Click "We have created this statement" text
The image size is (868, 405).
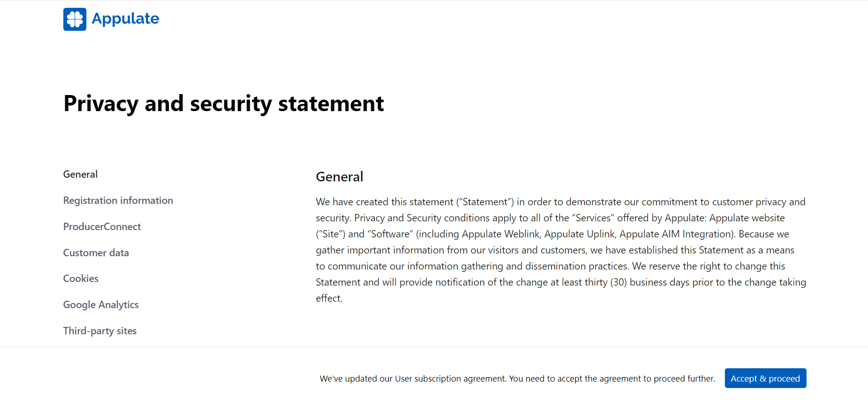pyautogui.click(x=384, y=202)
